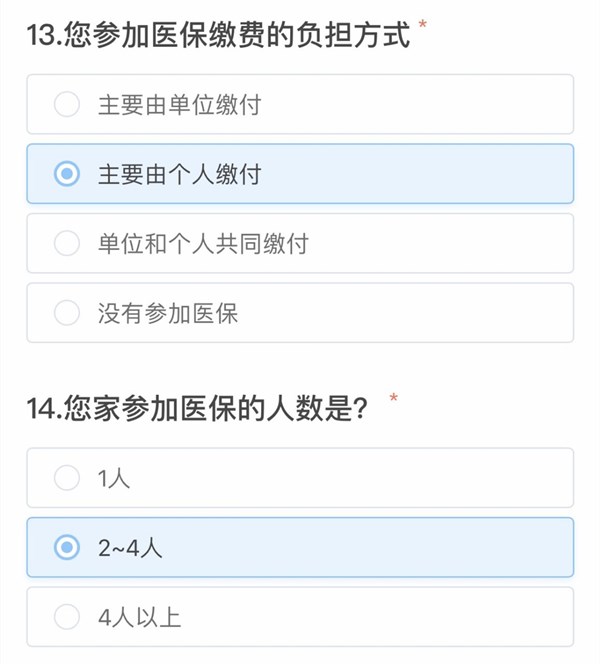Image resolution: width=600 pixels, height=664 pixels.
Task: Choose the '4人以上' radio button
Action: click(67, 617)
